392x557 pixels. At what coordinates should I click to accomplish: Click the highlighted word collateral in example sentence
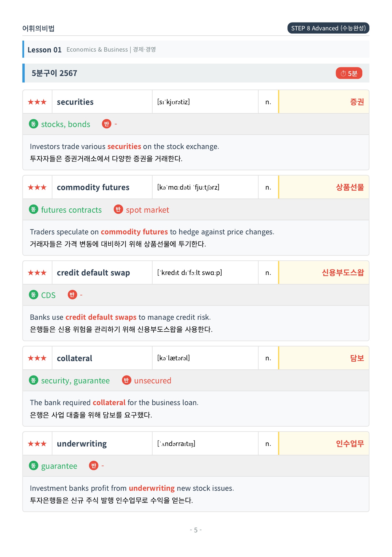pos(109,402)
